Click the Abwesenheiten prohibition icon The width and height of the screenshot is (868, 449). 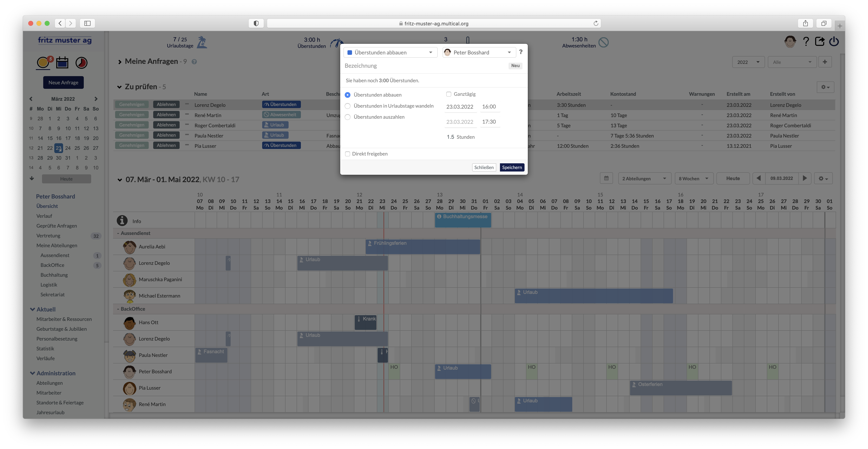(x=604, y=42)
